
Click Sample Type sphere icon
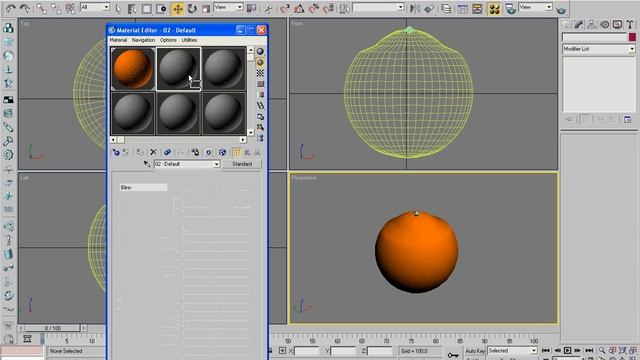[260, 51]
